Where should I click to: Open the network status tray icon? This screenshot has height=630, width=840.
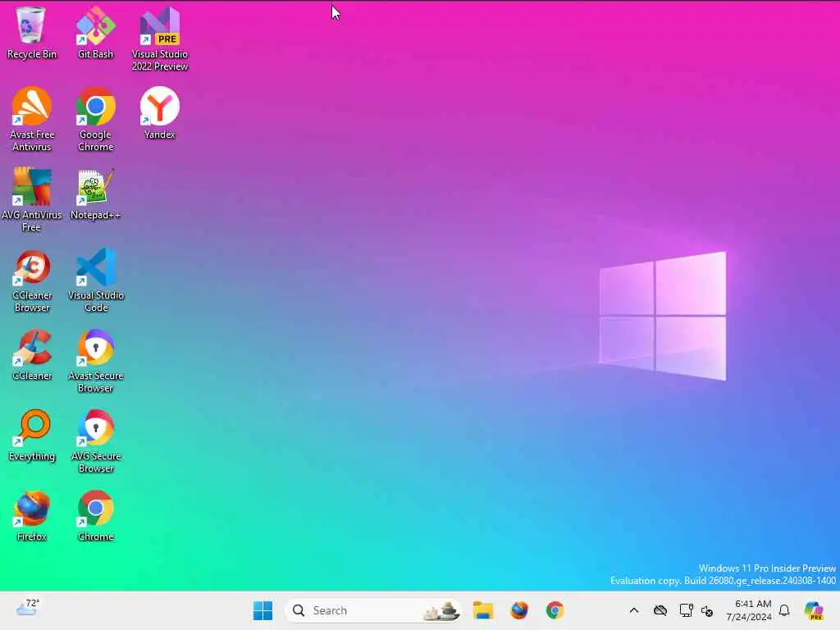click(686, 610)
